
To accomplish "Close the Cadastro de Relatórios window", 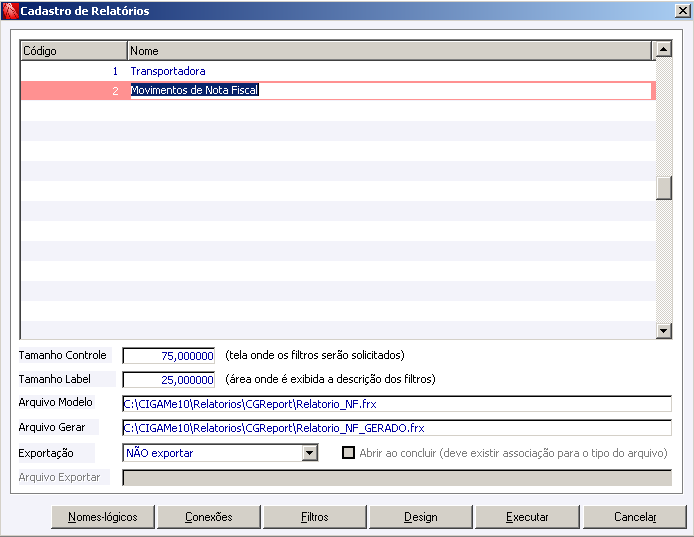I will [682, 11].
